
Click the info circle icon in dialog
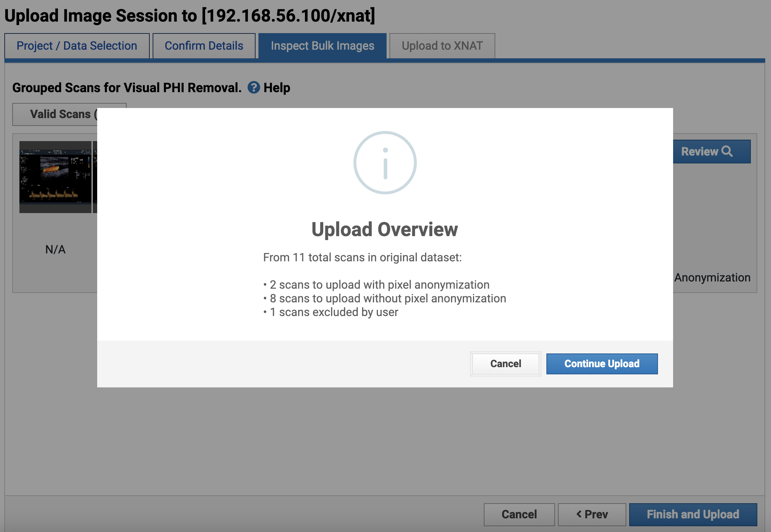[385, 163]
